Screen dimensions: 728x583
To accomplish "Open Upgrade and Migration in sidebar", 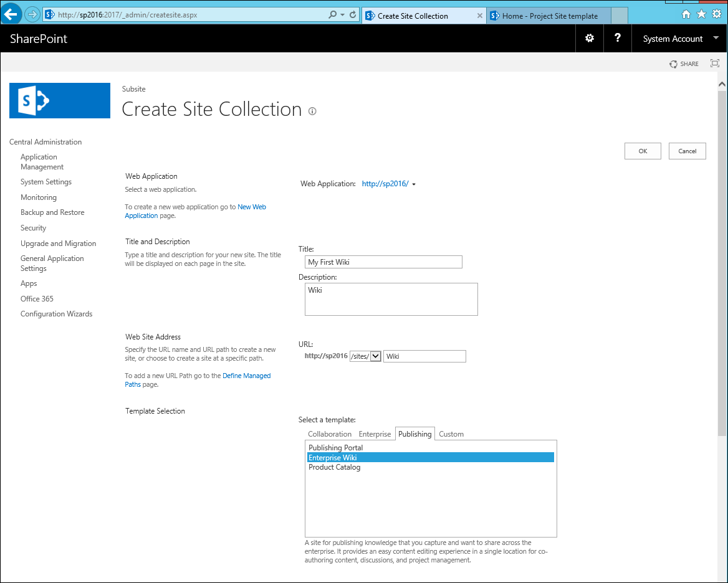I will coord(58,244).
